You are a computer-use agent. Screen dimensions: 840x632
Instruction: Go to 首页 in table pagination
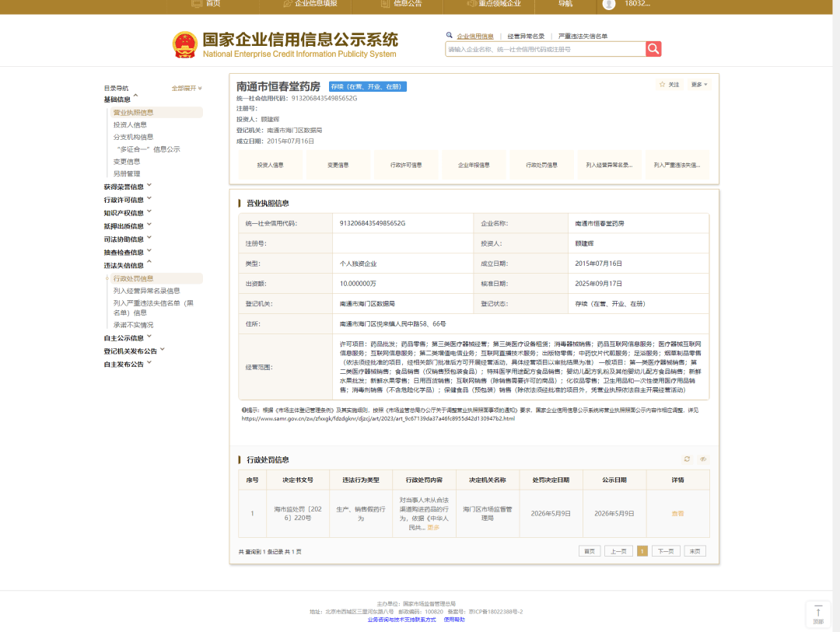click(x=590, y=551)
